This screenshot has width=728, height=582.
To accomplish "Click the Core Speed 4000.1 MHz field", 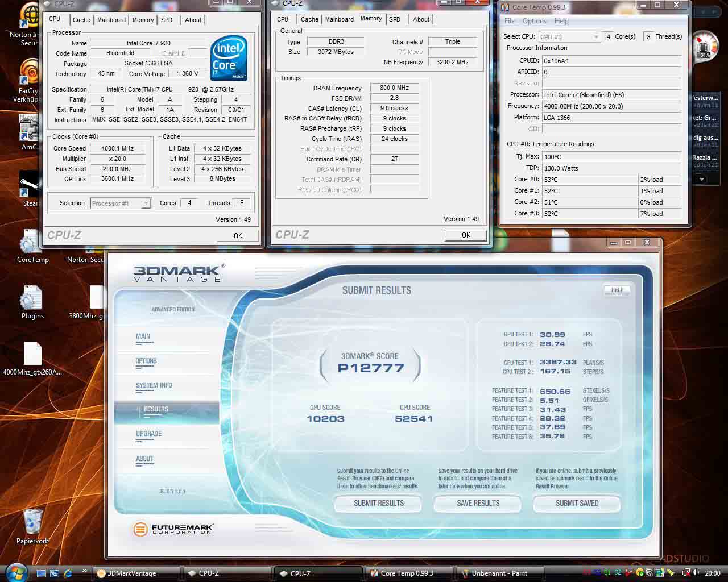I will [x=118, y=148].
